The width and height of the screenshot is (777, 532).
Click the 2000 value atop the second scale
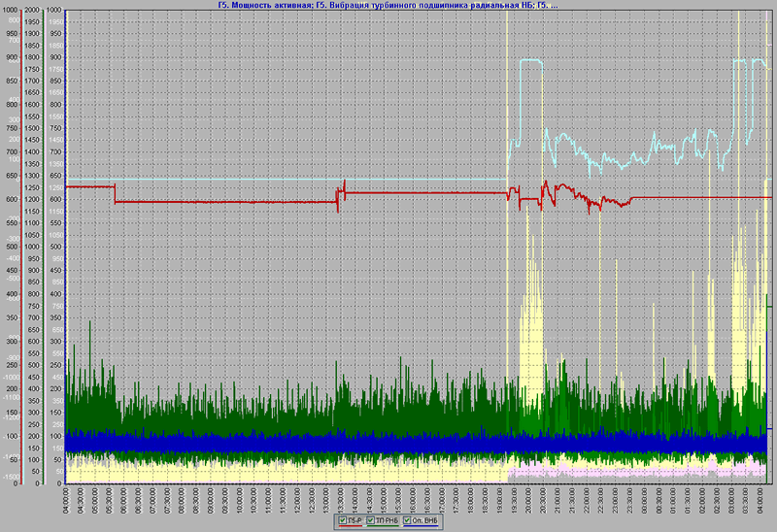pos(32,10)
